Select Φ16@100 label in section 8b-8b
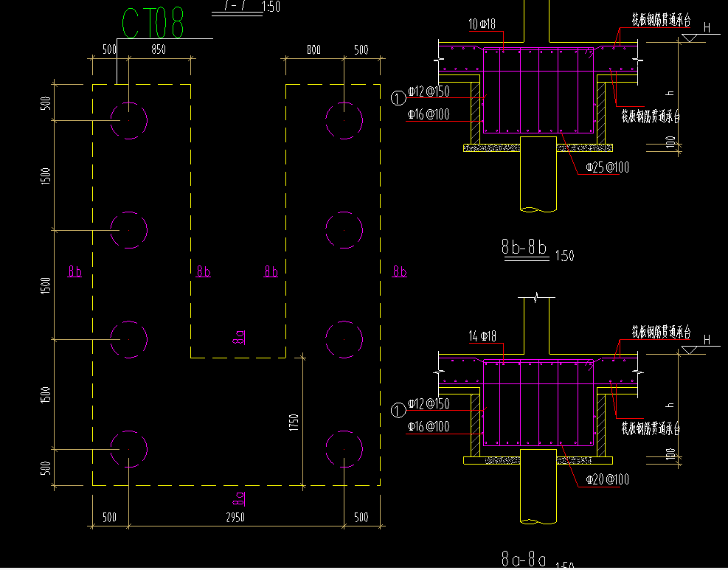The width and height of the screenshot is (728, 570). pos(429,114)
